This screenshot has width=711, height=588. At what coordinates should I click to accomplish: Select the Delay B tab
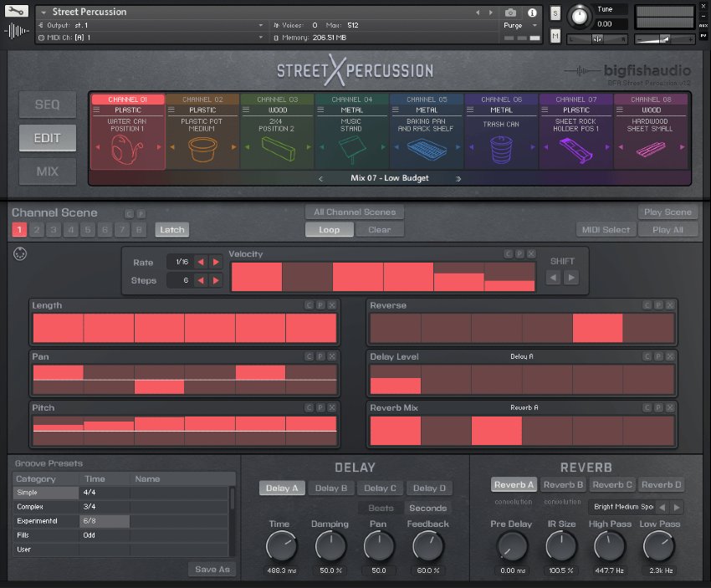[331, 488]
